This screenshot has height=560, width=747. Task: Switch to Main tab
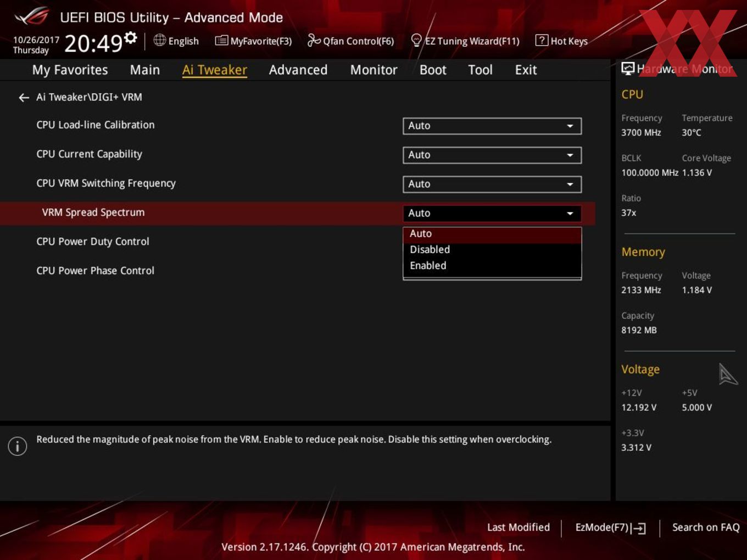[x=145, y=70]
